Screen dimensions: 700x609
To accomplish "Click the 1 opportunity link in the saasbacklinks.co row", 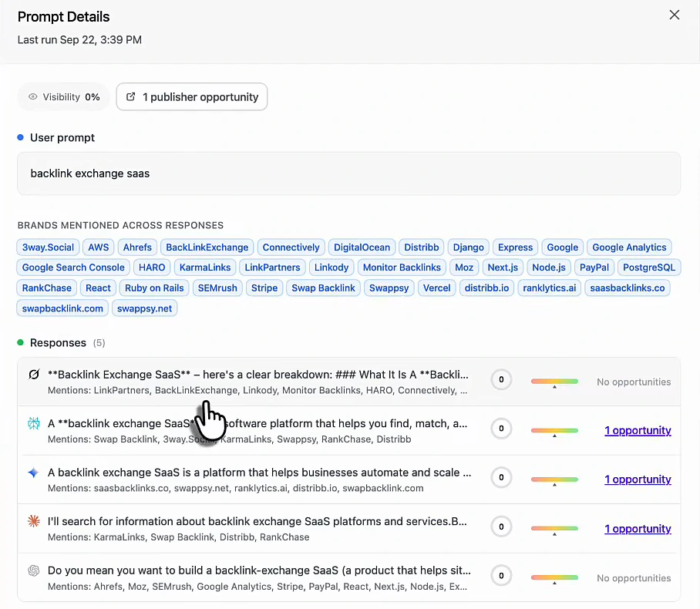I will pos(638,479).
